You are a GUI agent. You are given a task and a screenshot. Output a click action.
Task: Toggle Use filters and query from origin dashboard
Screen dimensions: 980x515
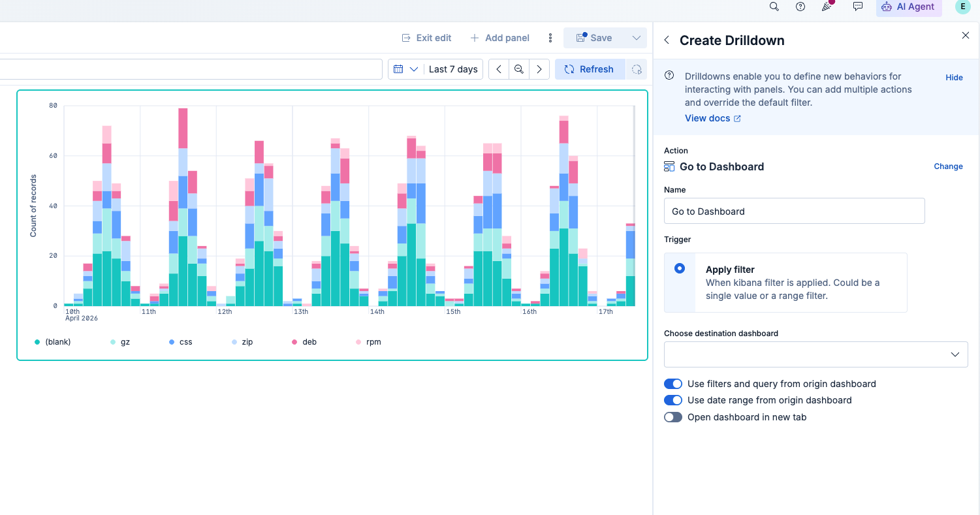tap(673, 384)
